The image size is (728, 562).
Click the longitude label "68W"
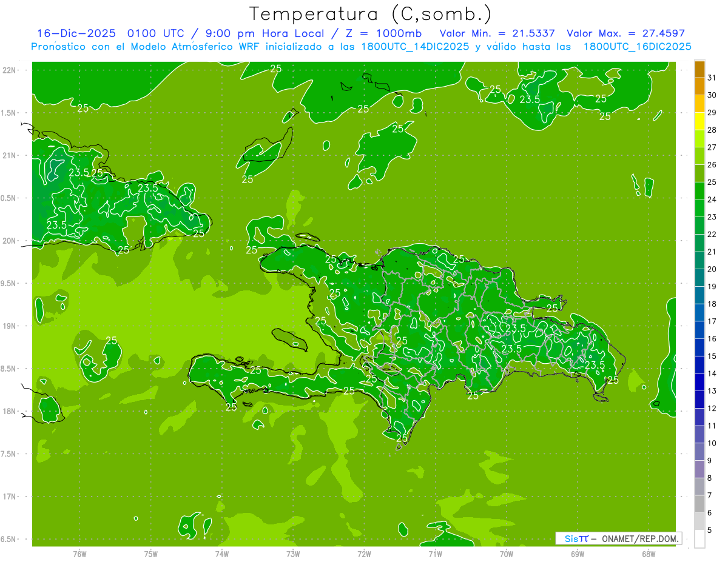coord(649,554)
